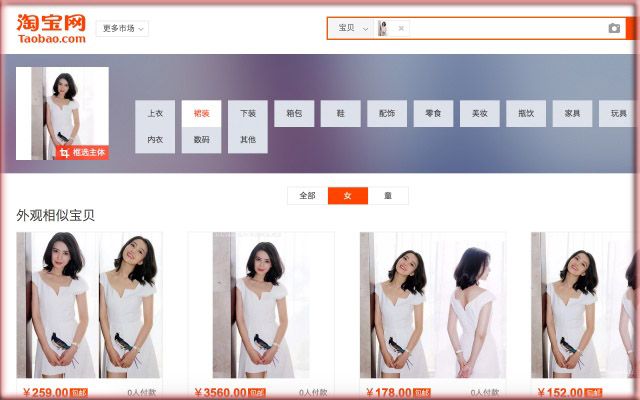The height and width of the screenshot is (400, 640).
Task: Open the camera image search icon
Action: click(x=614, y=28)
